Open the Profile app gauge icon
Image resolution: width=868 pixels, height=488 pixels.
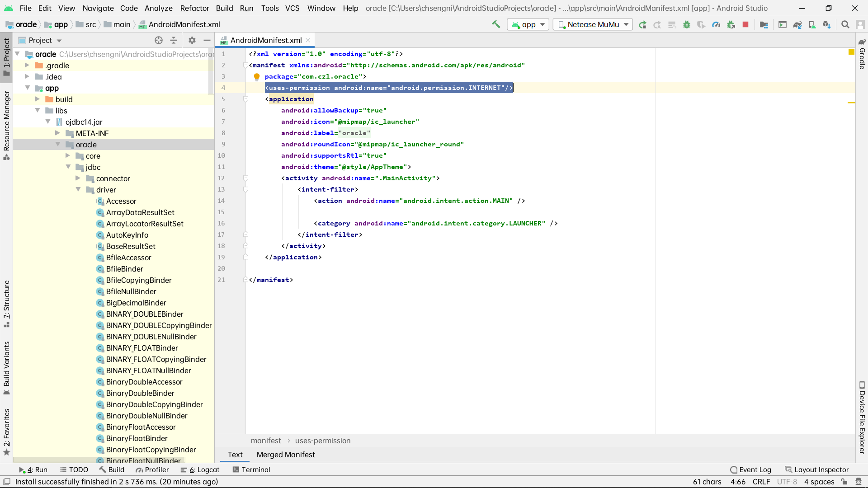coord(716,24)
